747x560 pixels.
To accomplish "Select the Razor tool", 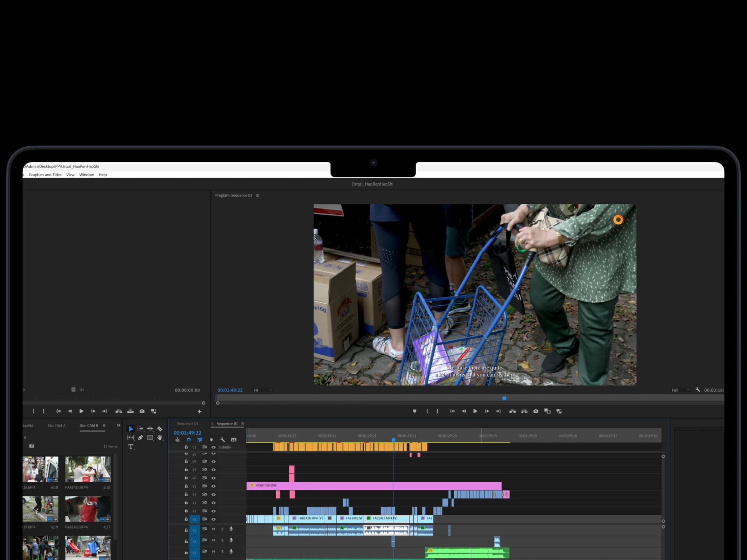I will 160,429.
